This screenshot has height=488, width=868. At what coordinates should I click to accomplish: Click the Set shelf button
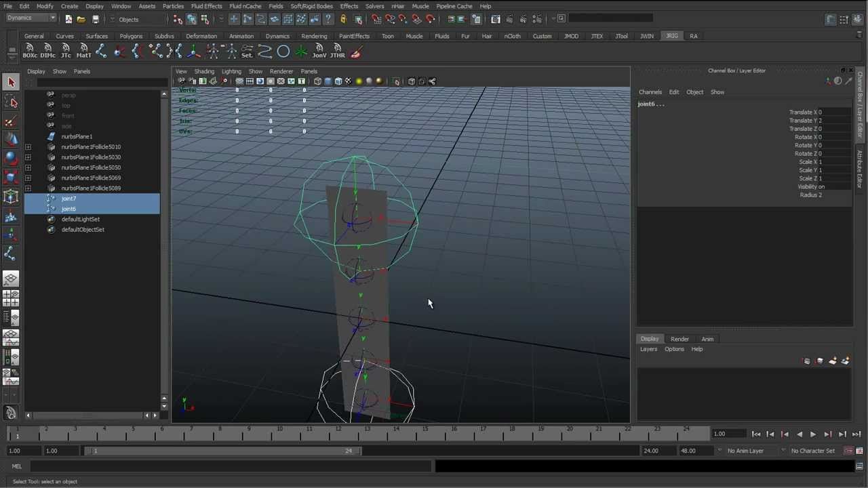(x=247, y=51)
